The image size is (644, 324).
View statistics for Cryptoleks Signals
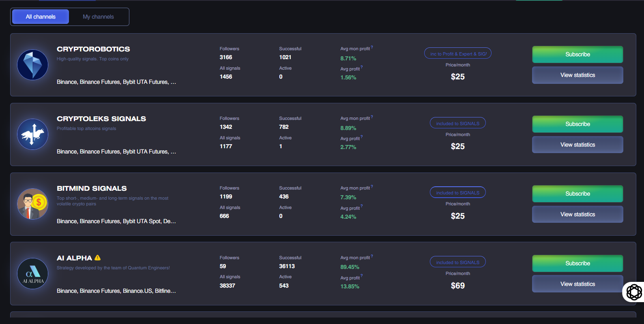577,145
